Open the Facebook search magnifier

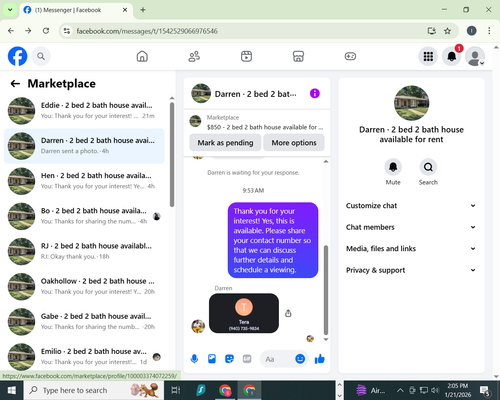point(41,56)
